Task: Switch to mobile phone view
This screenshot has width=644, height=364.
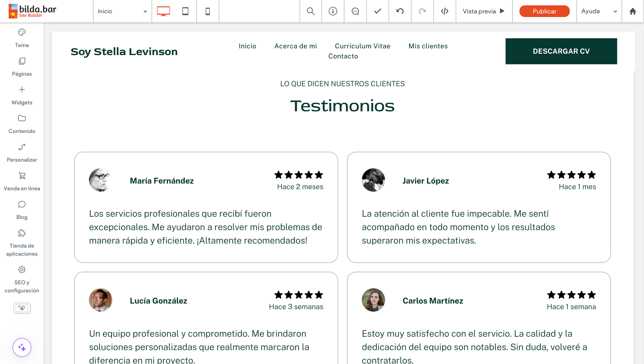Action: pos(208,11)
